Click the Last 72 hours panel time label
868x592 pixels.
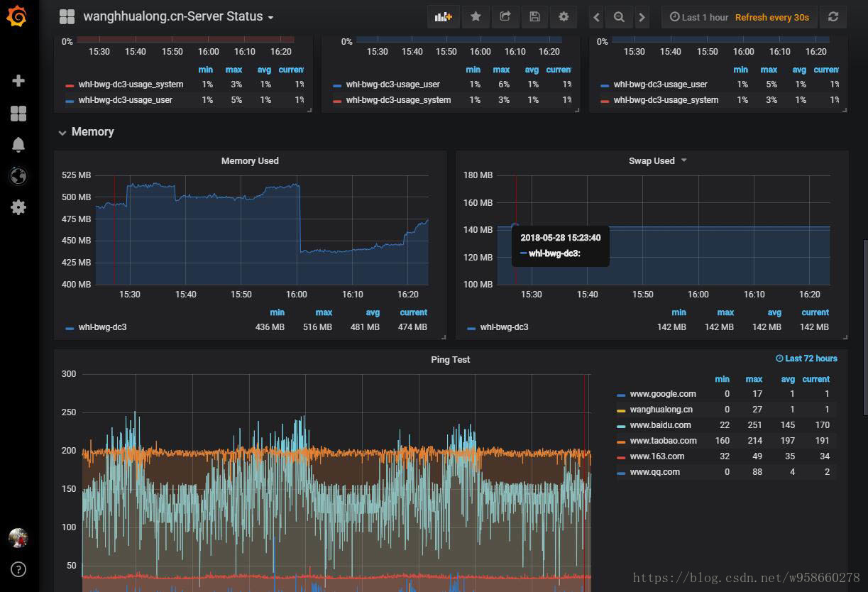pos(806,358)
